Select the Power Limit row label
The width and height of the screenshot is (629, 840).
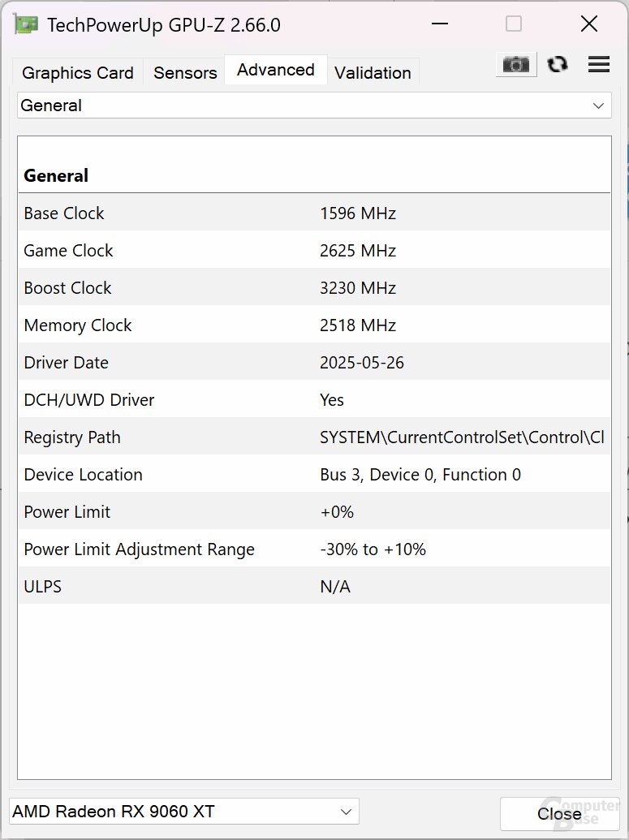pyautogui.click(x=67, y=512)
